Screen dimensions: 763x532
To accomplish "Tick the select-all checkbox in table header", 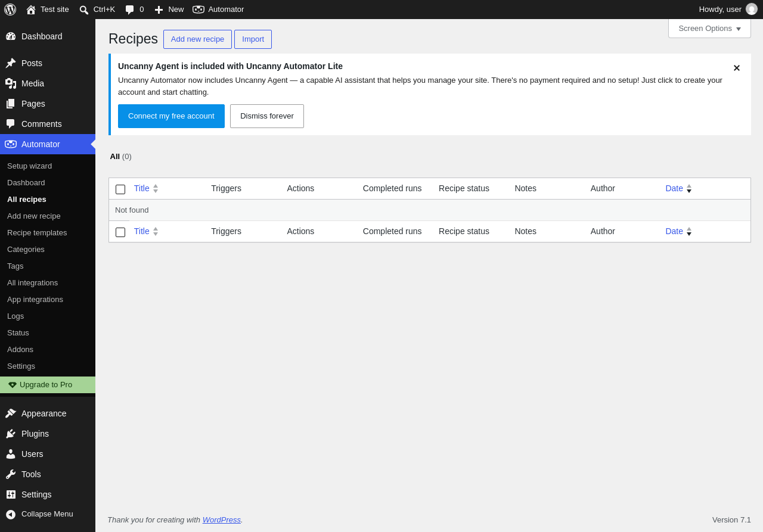I will [120, 189].
